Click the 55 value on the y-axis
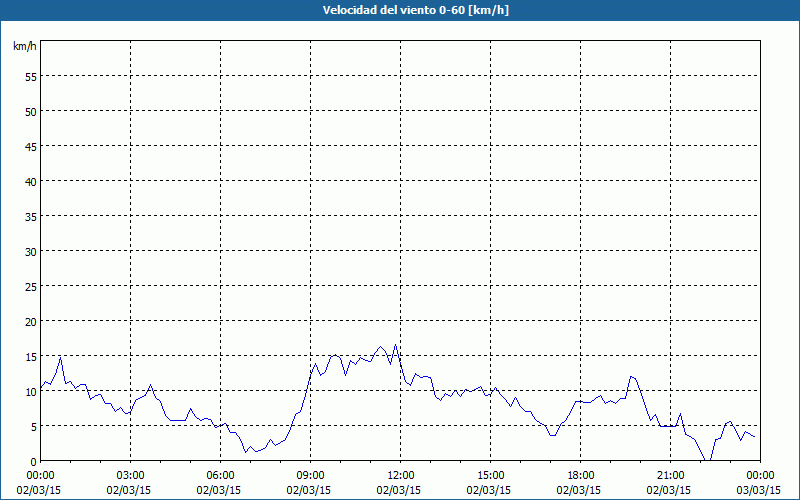800x500 pixels. (x=31, y=77)
